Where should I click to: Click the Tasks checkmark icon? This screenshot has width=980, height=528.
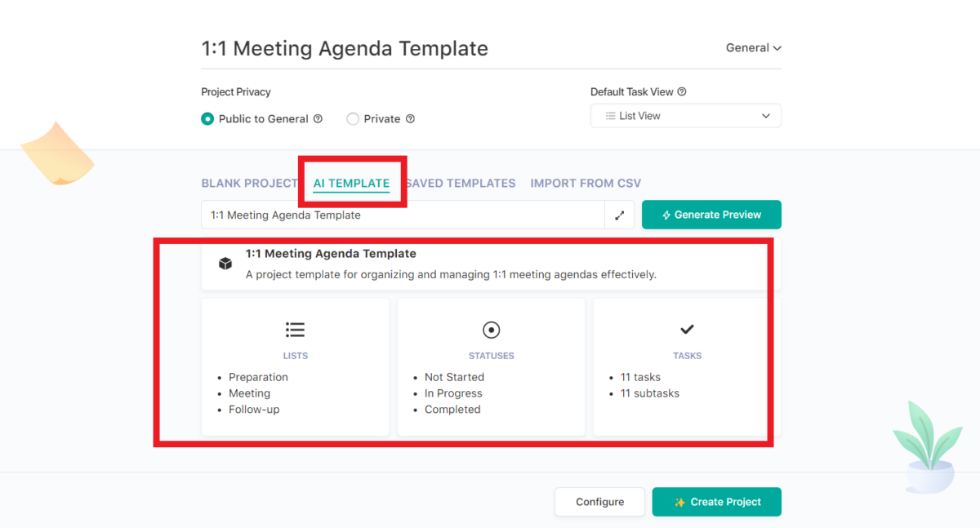(687, 329)
